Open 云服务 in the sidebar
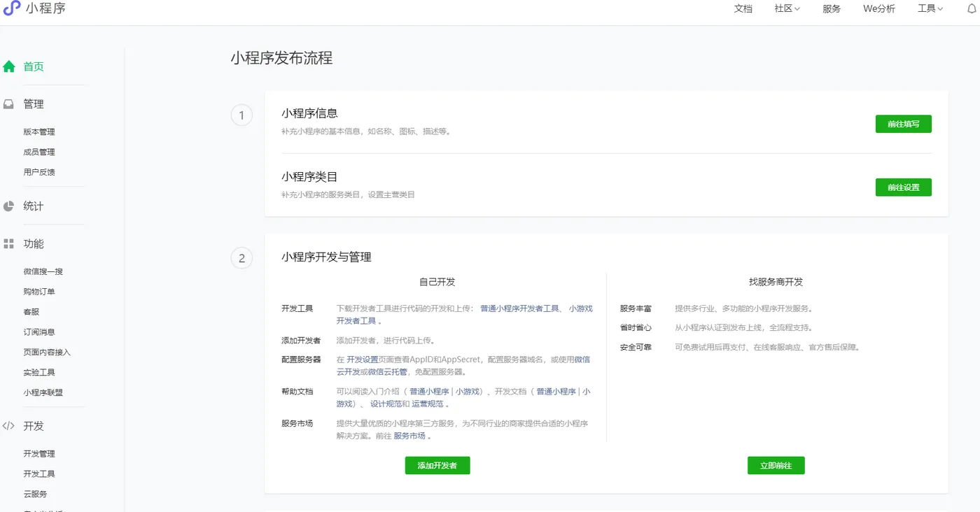Image resolution: width=980 pixels, height=512 pixels. pyautogui.click(x=35, y=494)
